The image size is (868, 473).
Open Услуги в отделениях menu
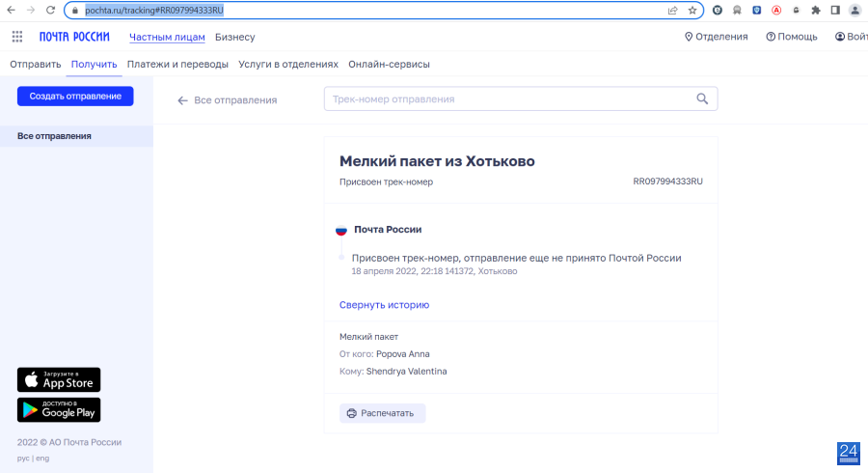288,65
